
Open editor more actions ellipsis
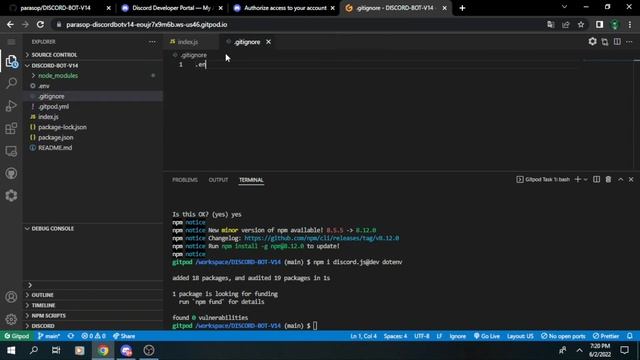[x=629, y=42]
